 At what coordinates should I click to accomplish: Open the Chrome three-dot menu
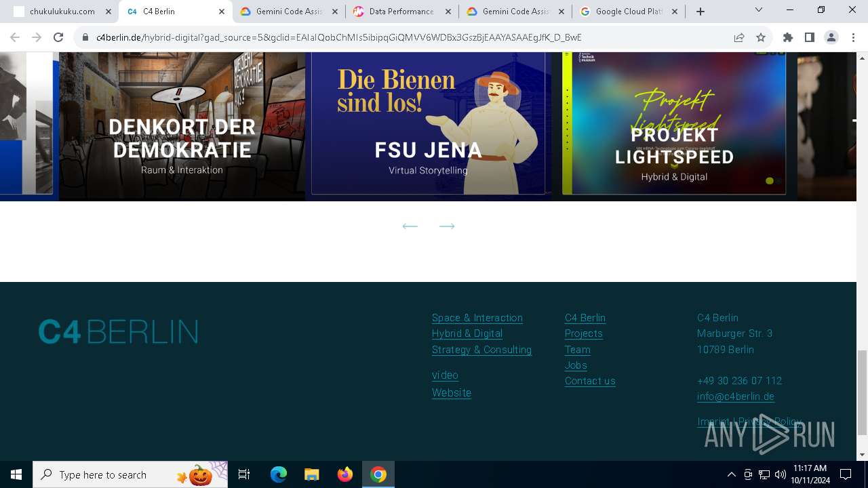point(852,37)
